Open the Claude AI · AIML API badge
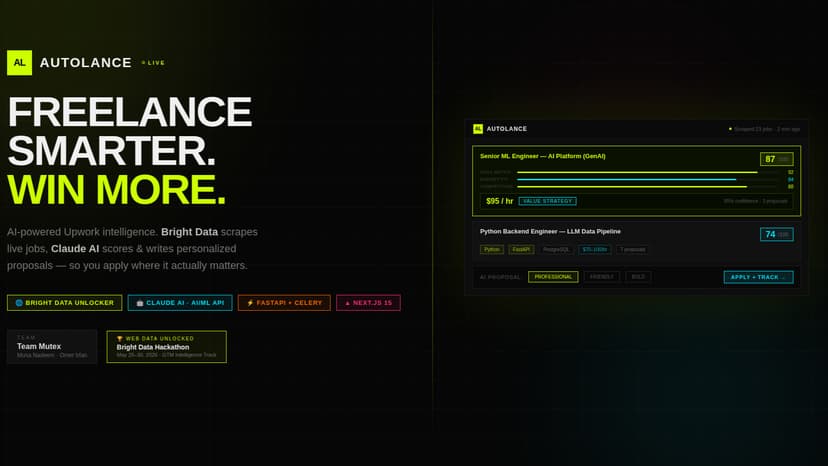This screenshot has height=466, width=828. pyautogui.click(x=180, y=303)
